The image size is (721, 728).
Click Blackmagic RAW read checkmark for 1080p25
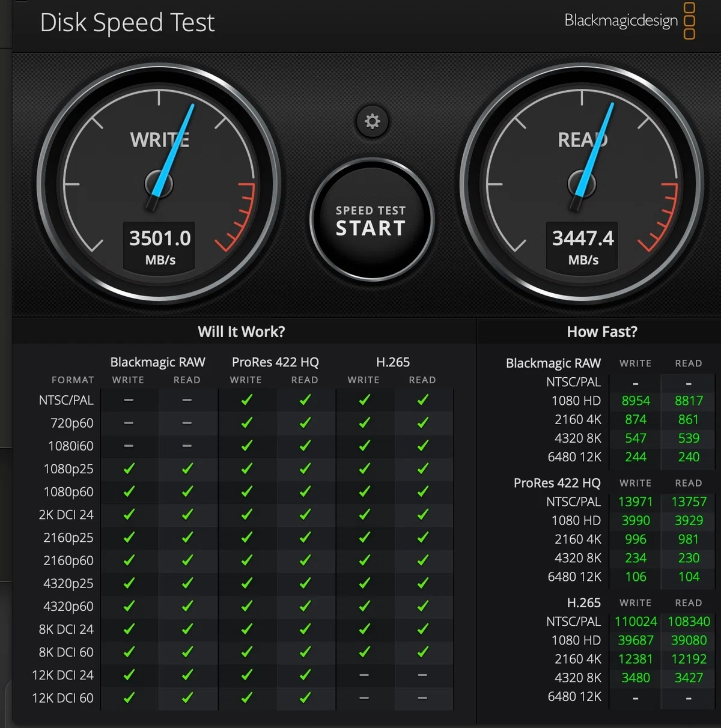187,469
